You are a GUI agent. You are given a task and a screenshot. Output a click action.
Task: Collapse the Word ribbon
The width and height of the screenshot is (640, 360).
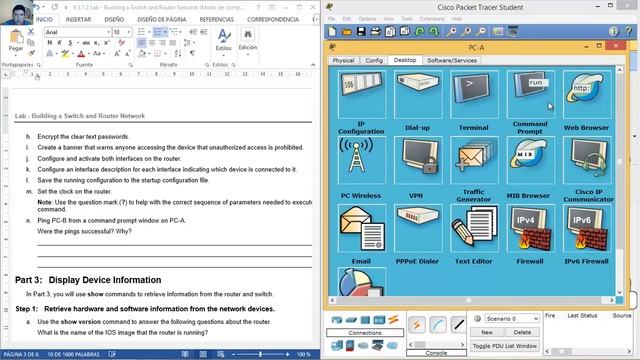(313, 64)
